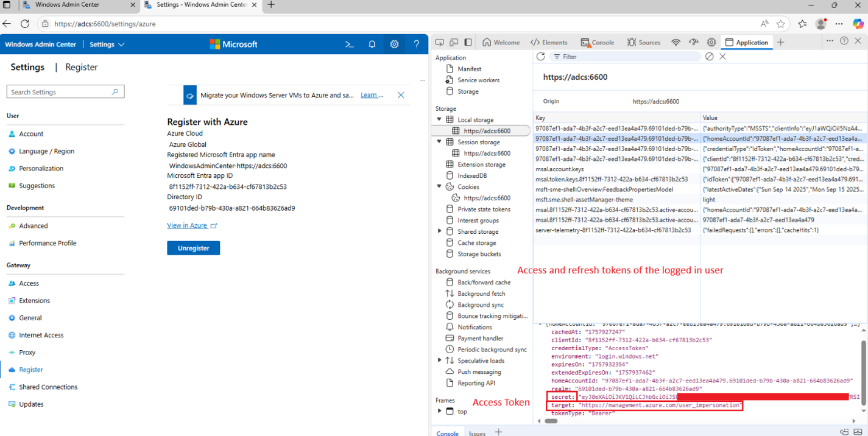
Task: Click the Search Settings input field
Action: point(61,92)
